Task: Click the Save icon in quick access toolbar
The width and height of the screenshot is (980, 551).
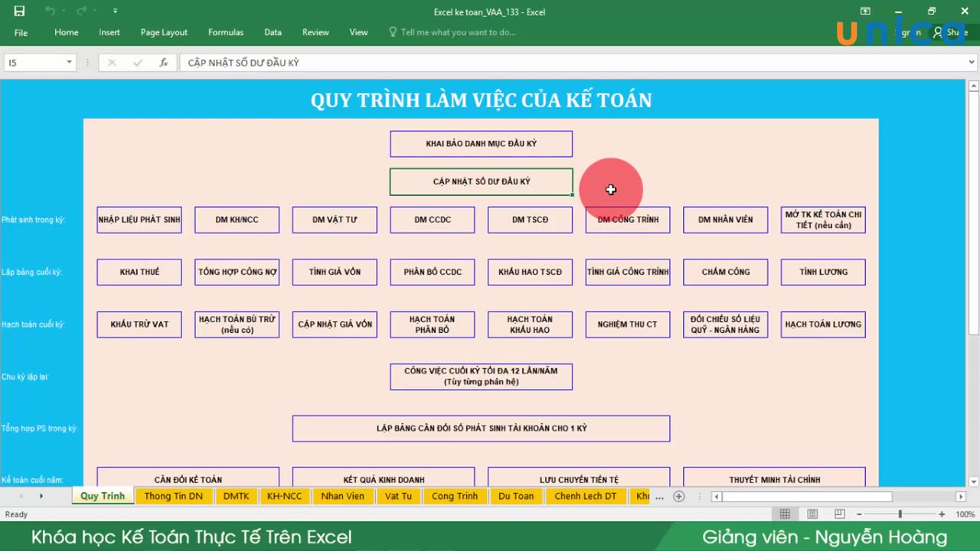Action: pos(19,11)
